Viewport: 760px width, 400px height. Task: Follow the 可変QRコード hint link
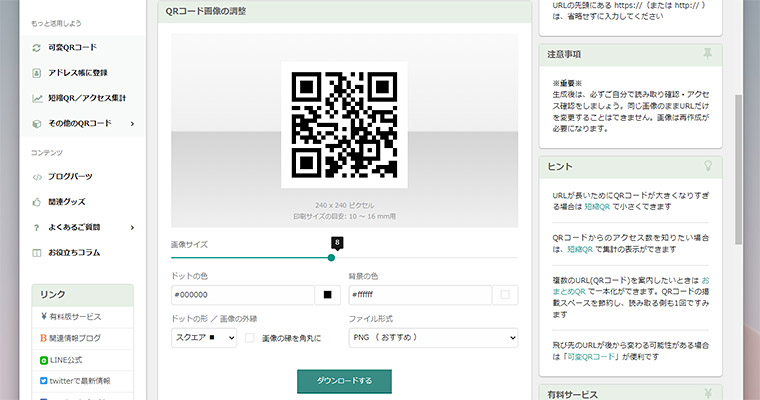pyautogui.click(x=591, y=356)
